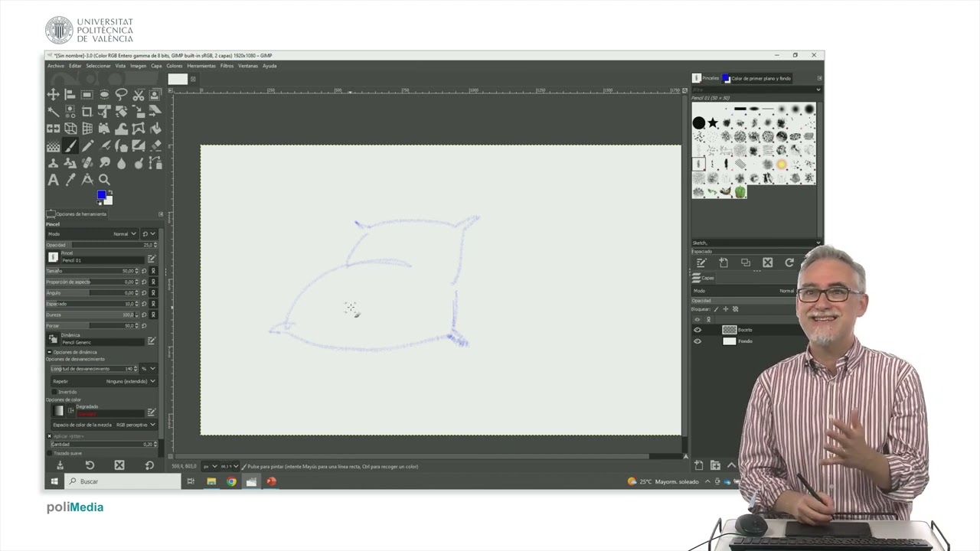Toggle the Invertido checkbox
This screenshot has height=551, width=980.
[54, 392]
